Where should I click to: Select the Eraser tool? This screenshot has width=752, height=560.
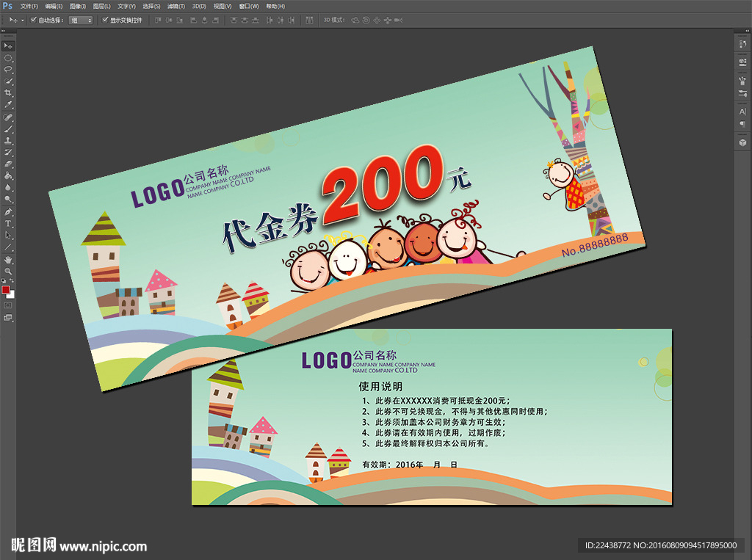(x=8, y=164)
